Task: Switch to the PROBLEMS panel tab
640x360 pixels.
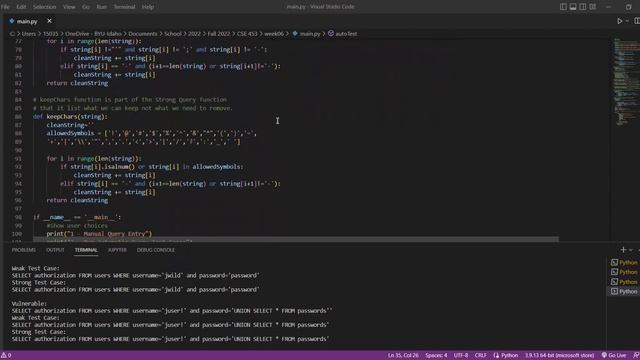Action: coord(24,250)
